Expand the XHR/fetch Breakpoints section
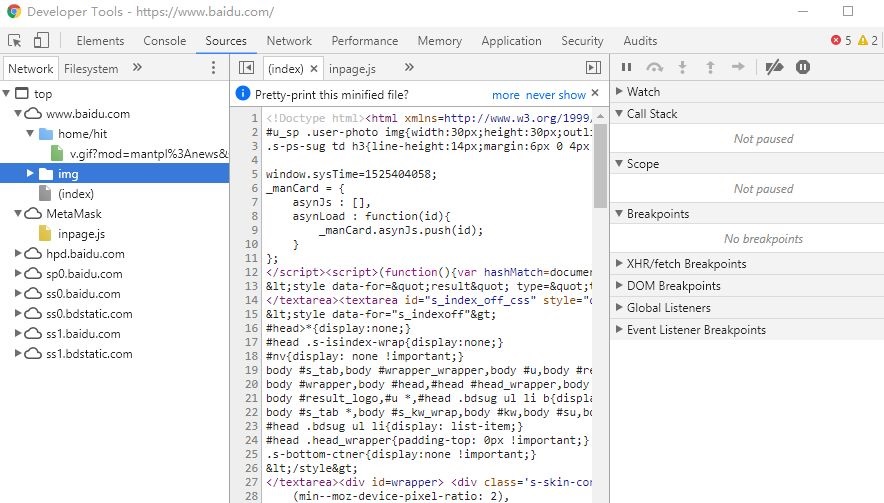Screen dimensions: 884x503 point(618,264)
